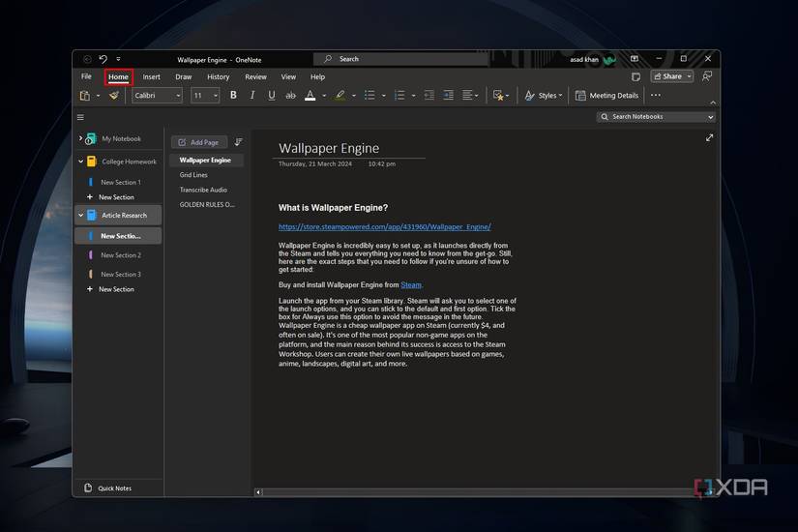Click the horizontal scrollbar left arrow
The image size is (798, 532).
(x=258, y=492)
